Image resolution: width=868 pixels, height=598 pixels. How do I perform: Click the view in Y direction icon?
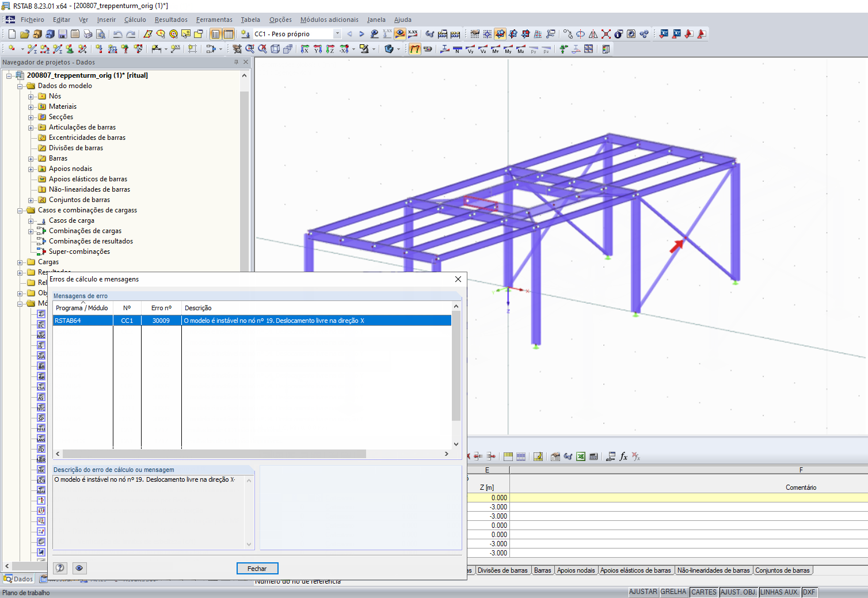tap(317, 49)
